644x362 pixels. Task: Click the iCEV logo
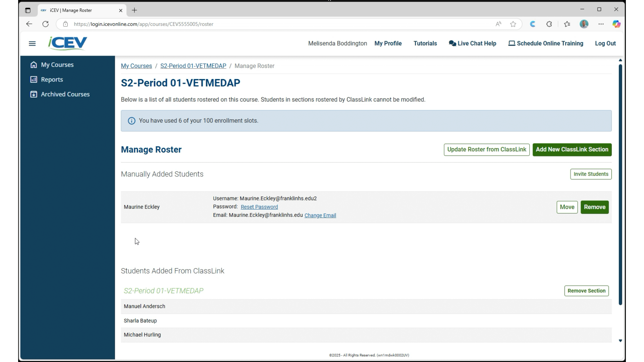(x=67, y=43)
